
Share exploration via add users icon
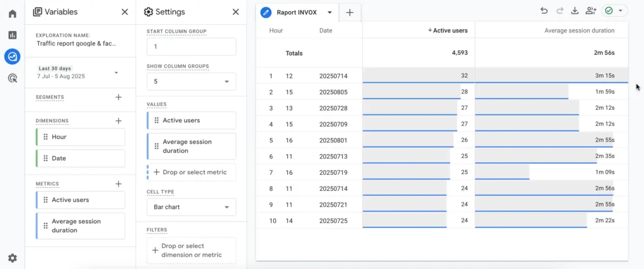591,11
